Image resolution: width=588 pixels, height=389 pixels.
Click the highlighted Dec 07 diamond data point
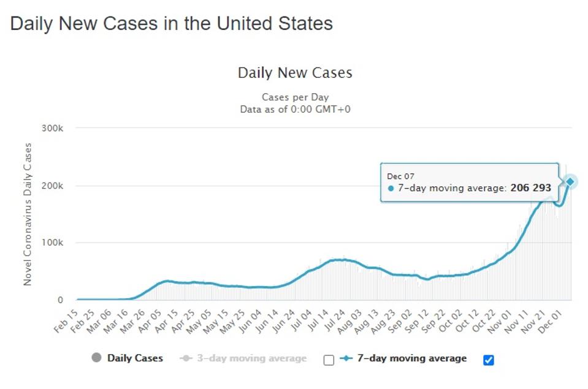pos(570,181)
